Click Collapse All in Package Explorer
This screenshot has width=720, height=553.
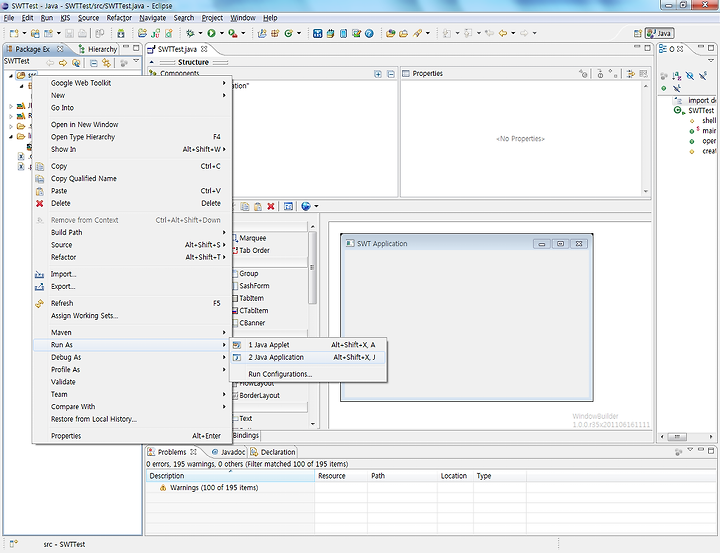click(94, 63)
